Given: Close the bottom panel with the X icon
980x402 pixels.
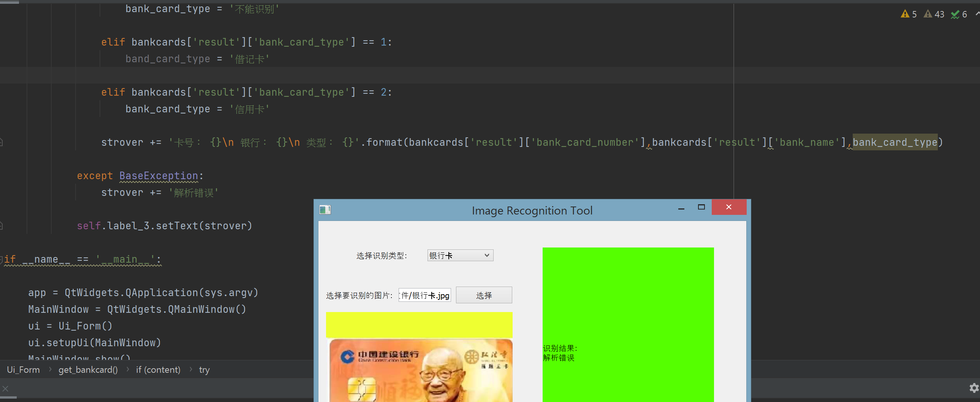Looking at the screenshot, I should (5, 388).
